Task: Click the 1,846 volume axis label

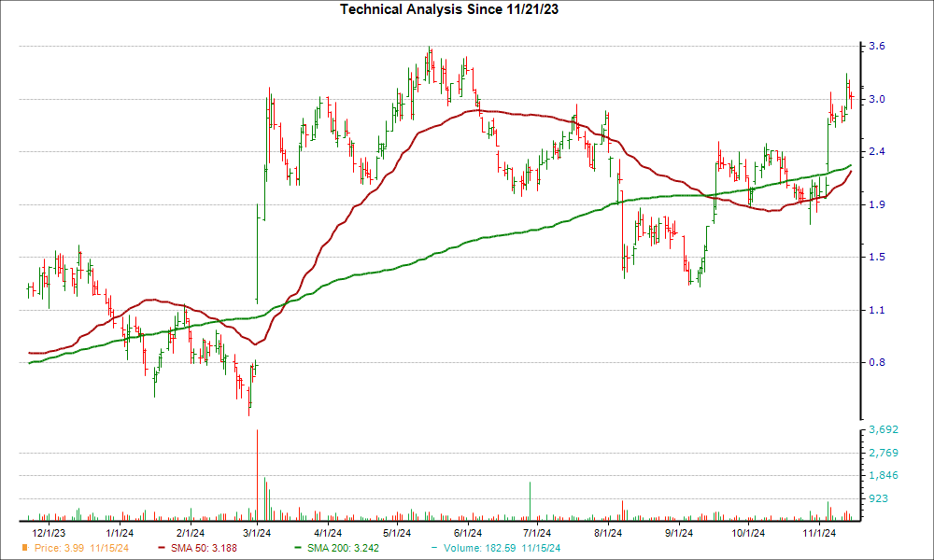Action: [x=884, y=475]
